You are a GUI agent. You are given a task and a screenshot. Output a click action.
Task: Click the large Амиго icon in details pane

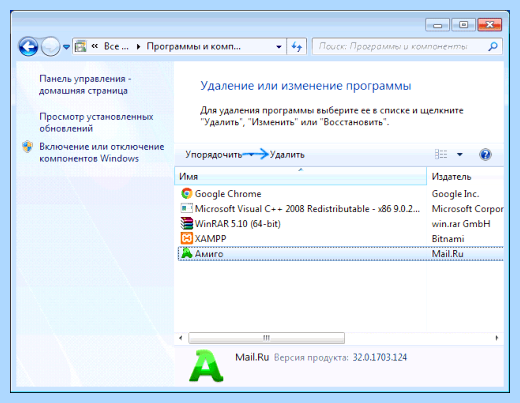click(206, 366)
